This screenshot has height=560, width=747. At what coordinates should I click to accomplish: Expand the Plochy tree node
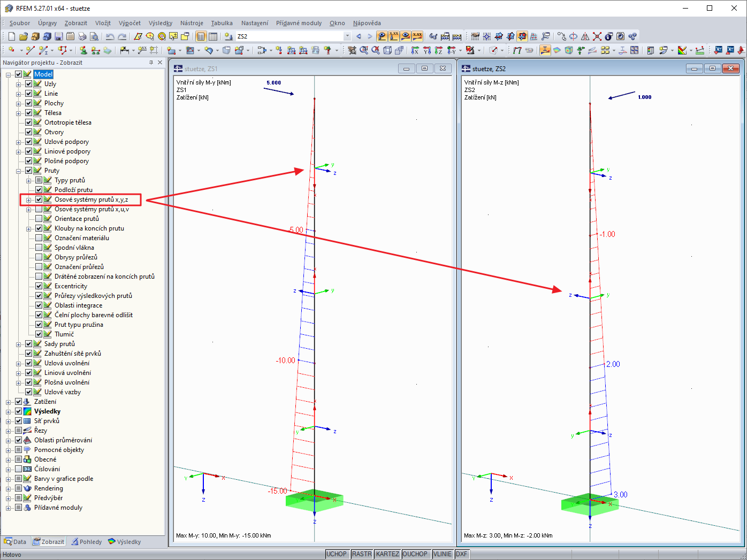(19, 104)
